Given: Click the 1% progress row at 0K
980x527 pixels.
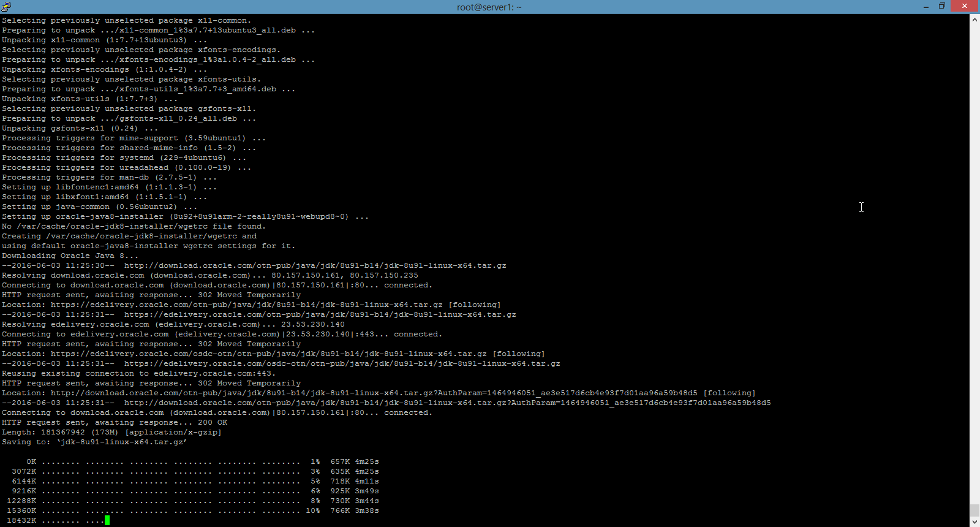Looking at the screenshot, I should pos(203,461).
